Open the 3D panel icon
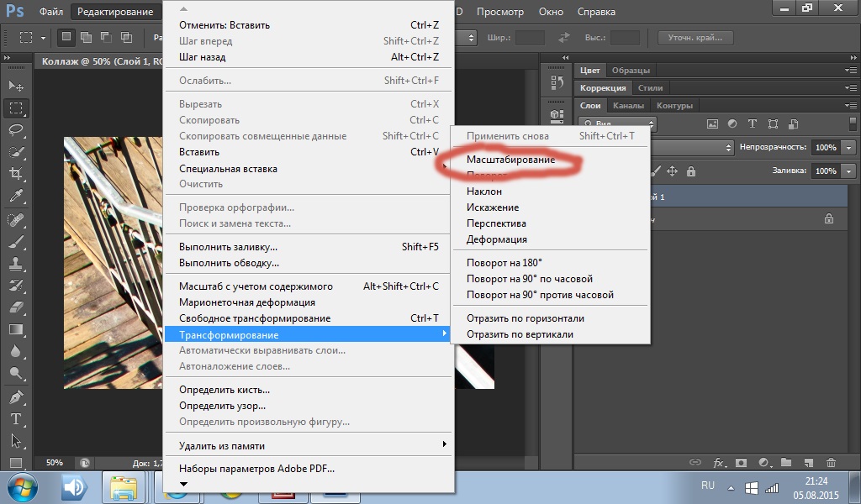Viewport: 861px width, 504px height. click(557, 114)
